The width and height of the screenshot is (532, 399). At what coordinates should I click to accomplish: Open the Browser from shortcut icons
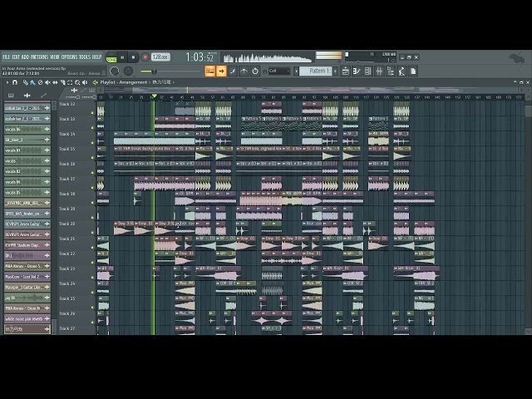391,71
